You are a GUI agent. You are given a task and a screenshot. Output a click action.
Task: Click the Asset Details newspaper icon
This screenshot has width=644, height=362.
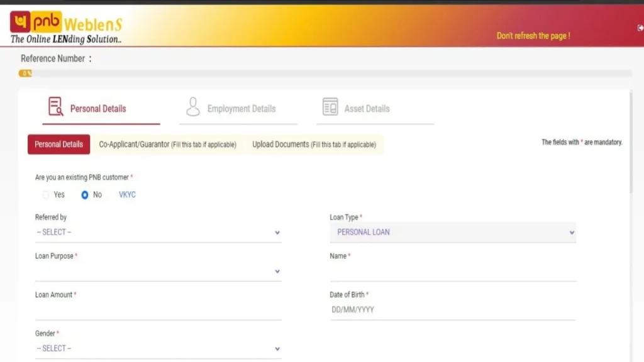tap(330, 107)
